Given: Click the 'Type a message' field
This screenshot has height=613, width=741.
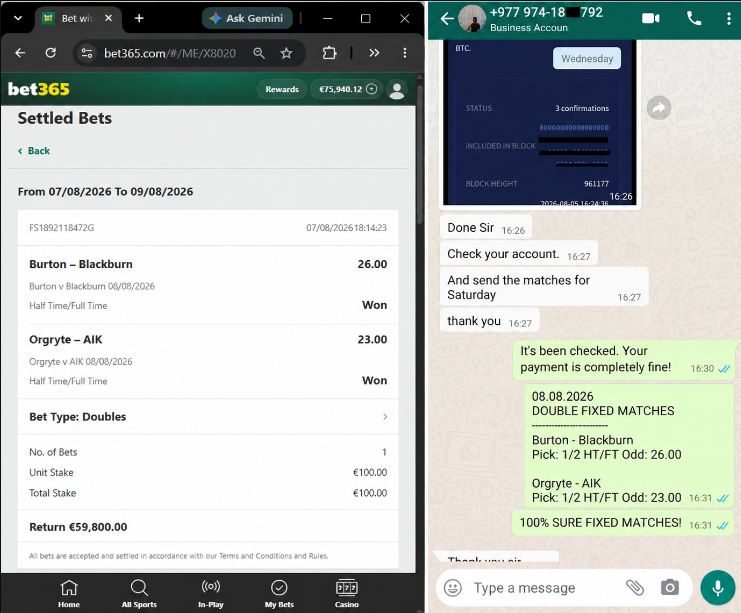Looking at the screenshot, I should (525, 588).
